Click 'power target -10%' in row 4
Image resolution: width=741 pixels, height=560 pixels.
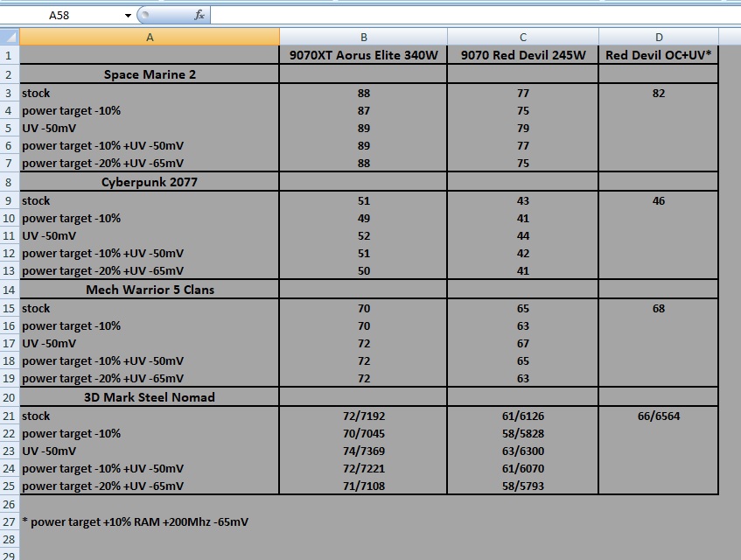point(72,111)
